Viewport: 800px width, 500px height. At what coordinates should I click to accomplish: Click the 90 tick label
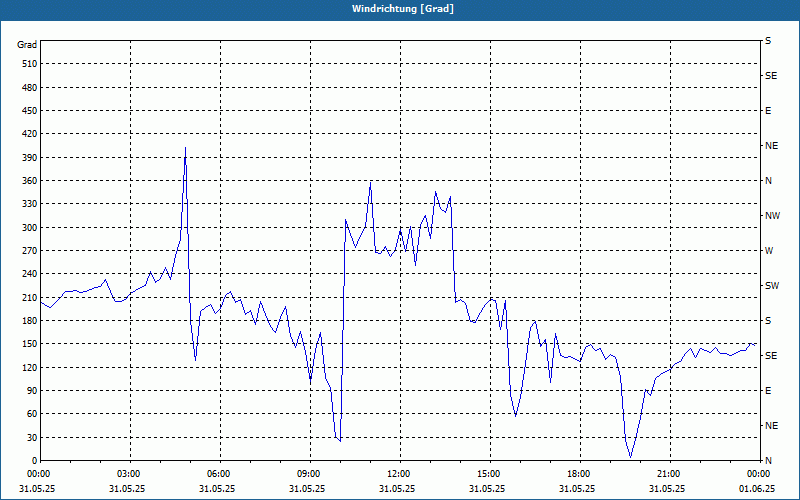point(32,391)
